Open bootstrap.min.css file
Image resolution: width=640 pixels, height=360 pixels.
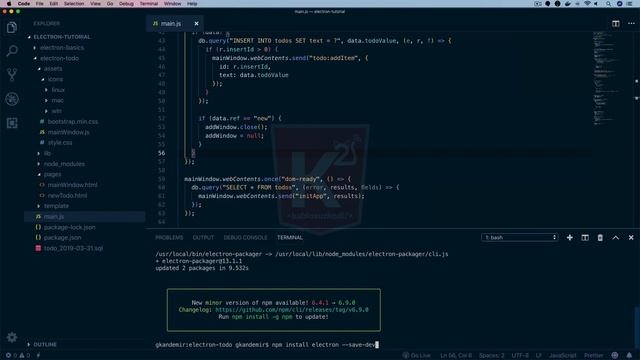pyautogui.click(x=73, y=122)
